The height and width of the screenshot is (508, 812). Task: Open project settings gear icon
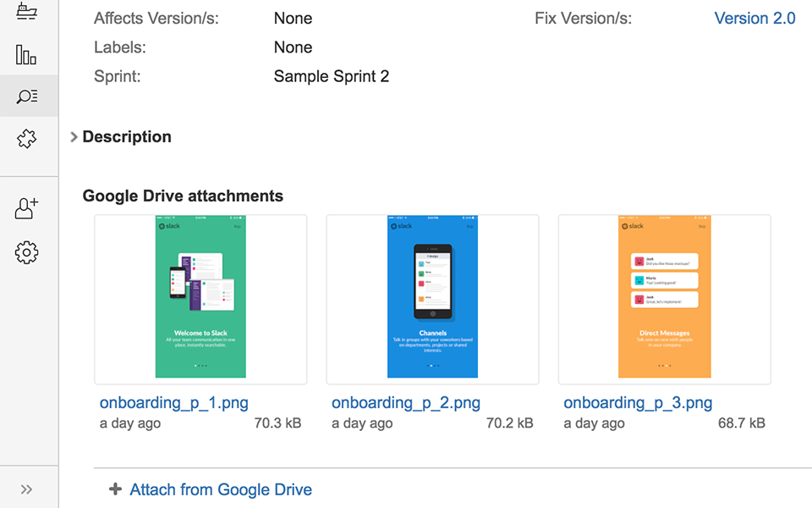tap(27, 251)
